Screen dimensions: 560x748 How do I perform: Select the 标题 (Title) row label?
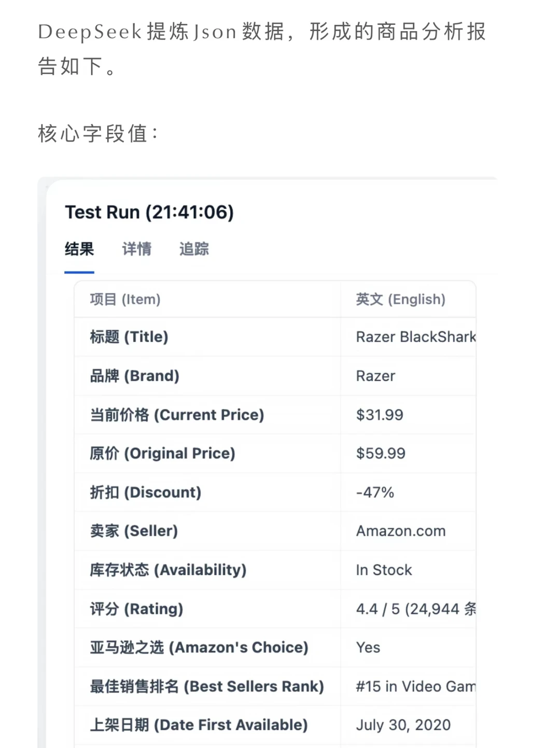129,337
